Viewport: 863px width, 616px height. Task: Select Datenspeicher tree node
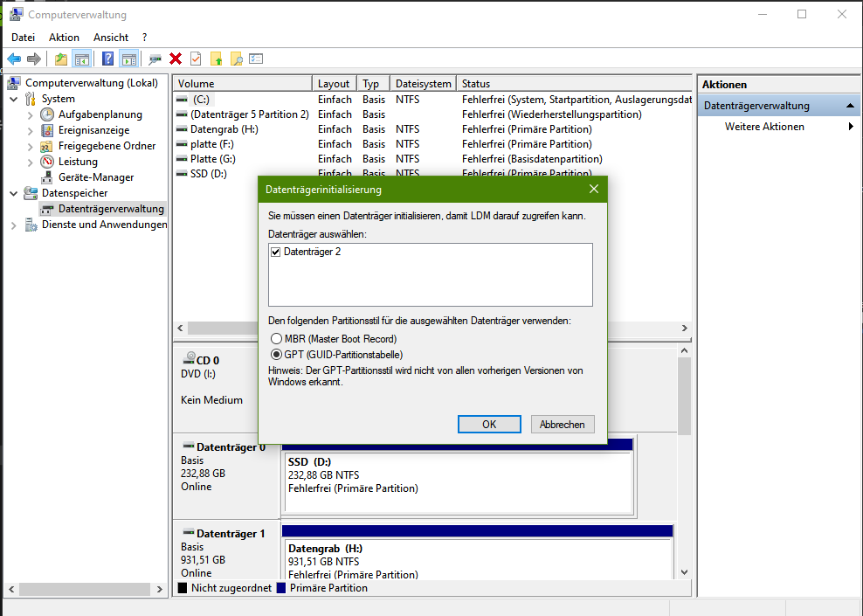tap(74, 193)
